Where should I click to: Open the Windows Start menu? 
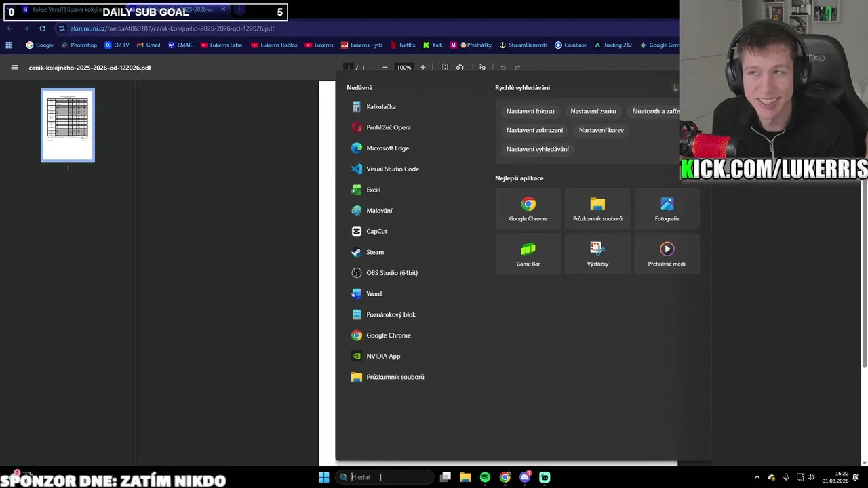pos(323,477)
